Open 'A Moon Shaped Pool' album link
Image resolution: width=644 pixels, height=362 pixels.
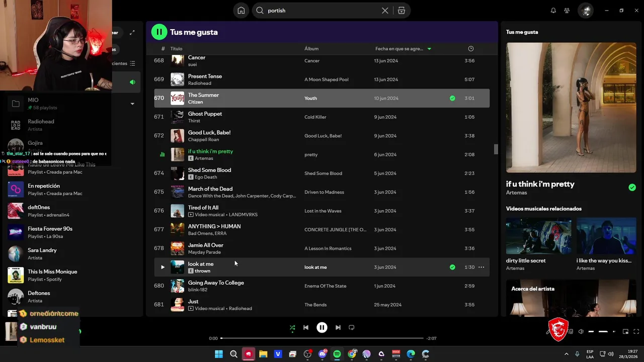326,79
